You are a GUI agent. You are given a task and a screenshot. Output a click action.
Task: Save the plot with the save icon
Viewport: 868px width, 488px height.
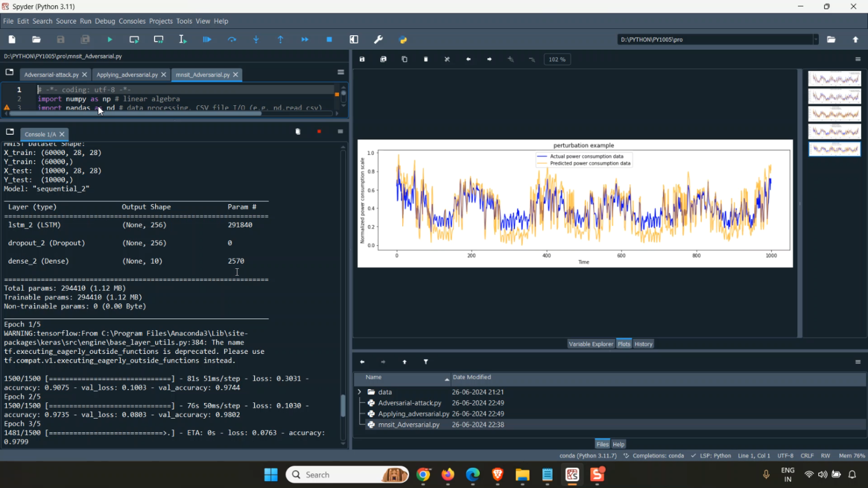tap(362, 60)
